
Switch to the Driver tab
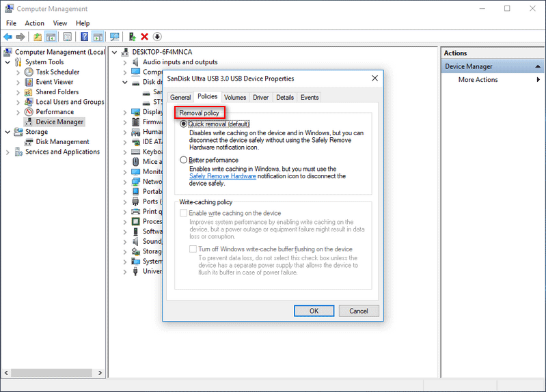click(x=261, y=98)
